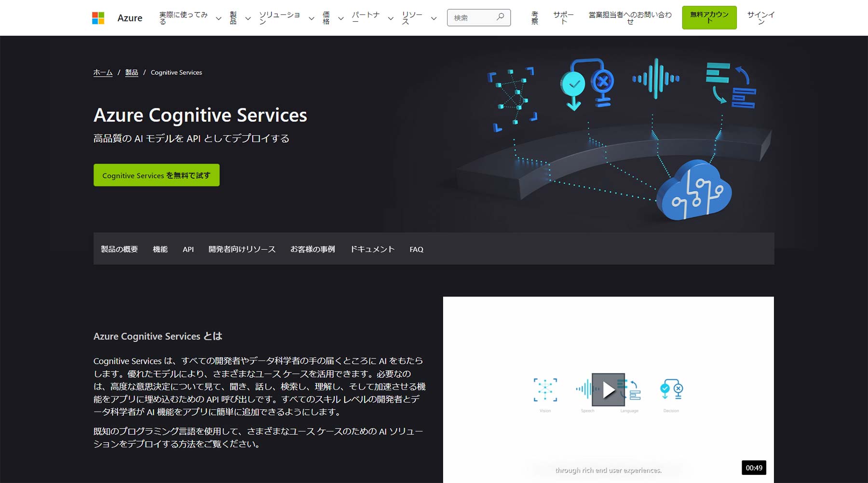Click the decision check-and-cross graphic in hero
Viewport: 868px width, 483px height.
pyautogui.click(x=587, y=84)
